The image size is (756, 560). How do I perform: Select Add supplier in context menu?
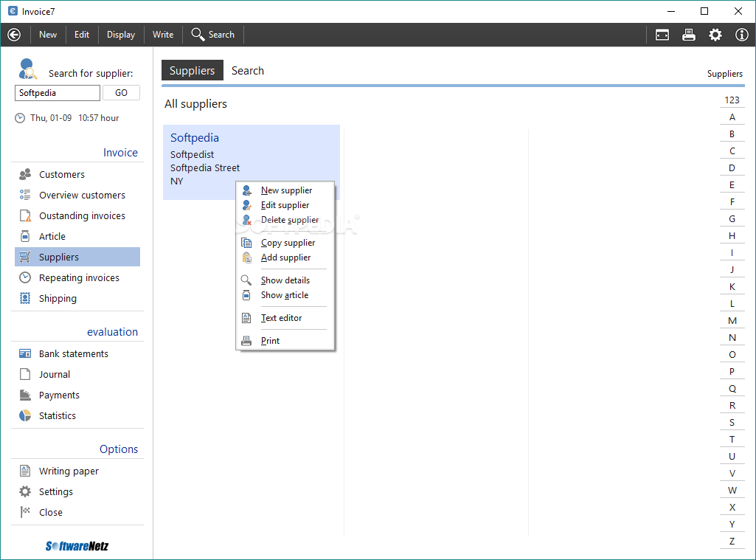(286, 257)
